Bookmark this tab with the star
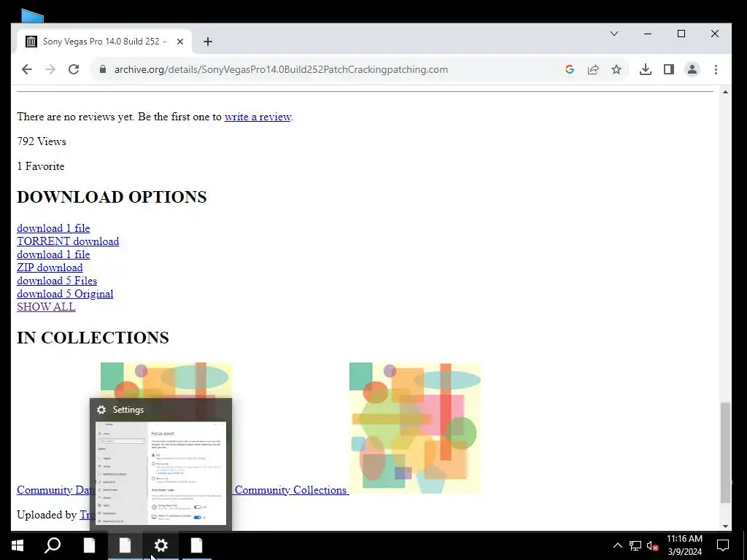 (616, 69)
